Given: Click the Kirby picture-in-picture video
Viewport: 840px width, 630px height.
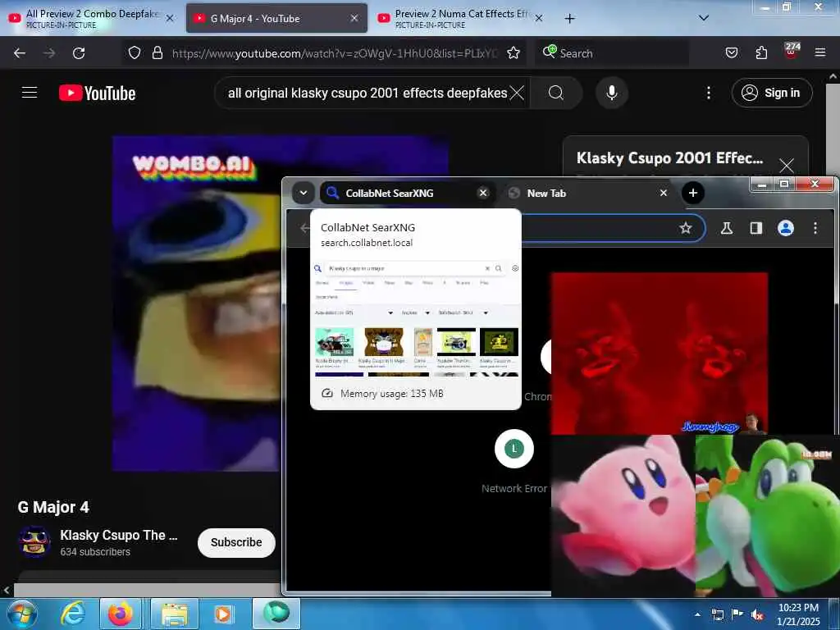Looking at the screenshot, I should (623, 515).
